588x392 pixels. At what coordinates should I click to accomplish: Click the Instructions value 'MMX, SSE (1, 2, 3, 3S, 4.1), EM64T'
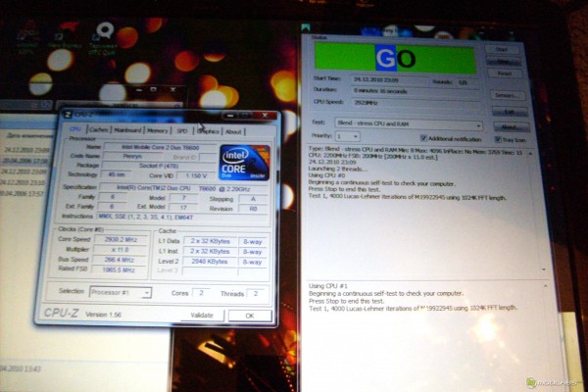click(183, 218)
